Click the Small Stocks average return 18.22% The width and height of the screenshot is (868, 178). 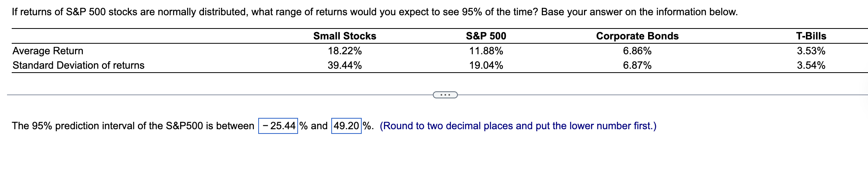(x=345, y=51)
